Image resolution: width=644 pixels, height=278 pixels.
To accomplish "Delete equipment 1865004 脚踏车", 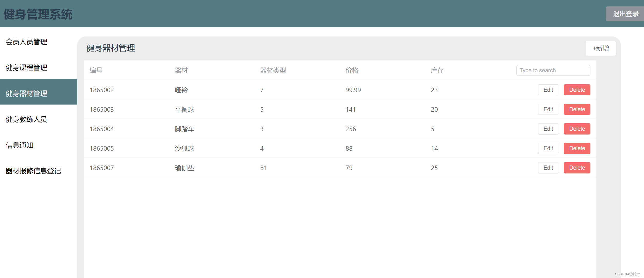I will pos(577,129).
